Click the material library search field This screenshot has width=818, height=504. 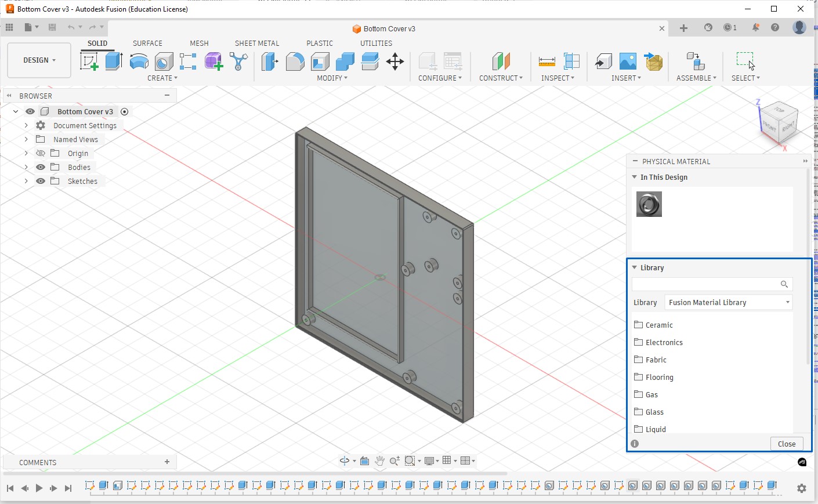coord(705,284)
